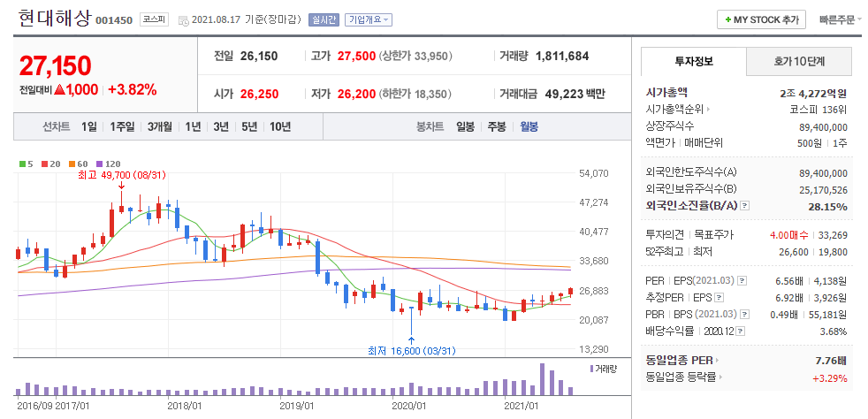Click the tallest volume bar in 2021
The width and height of the screenshot is (868, 419).
[542, 379]
